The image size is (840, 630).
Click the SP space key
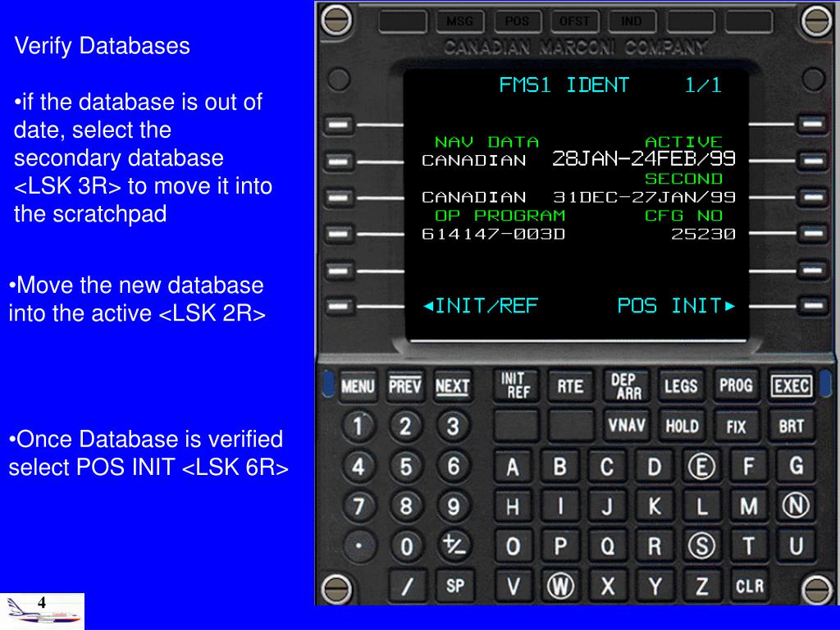click(454, 586)
